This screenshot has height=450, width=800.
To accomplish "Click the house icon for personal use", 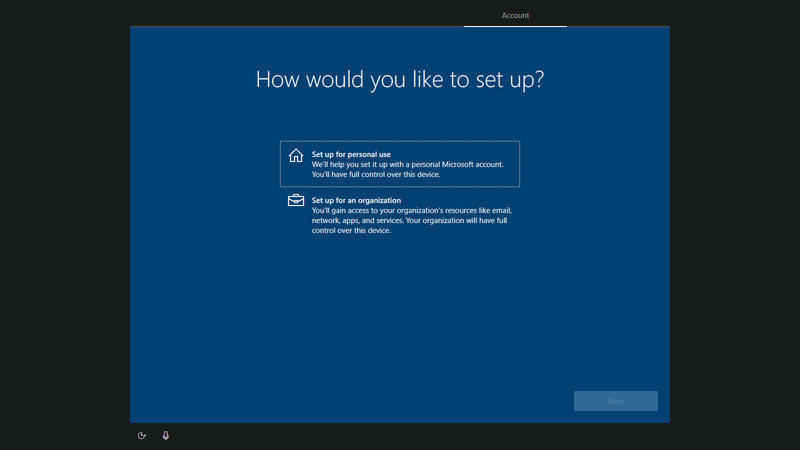I will [x=295, y=156].
